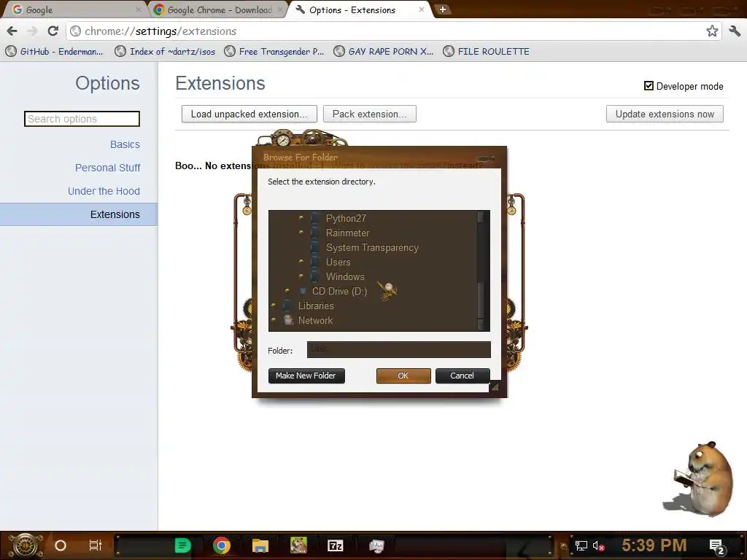The height and width of the screenshot is (560, 747).
Task: Select the Rainmeter folder
Action: click(x=347, y=233)
